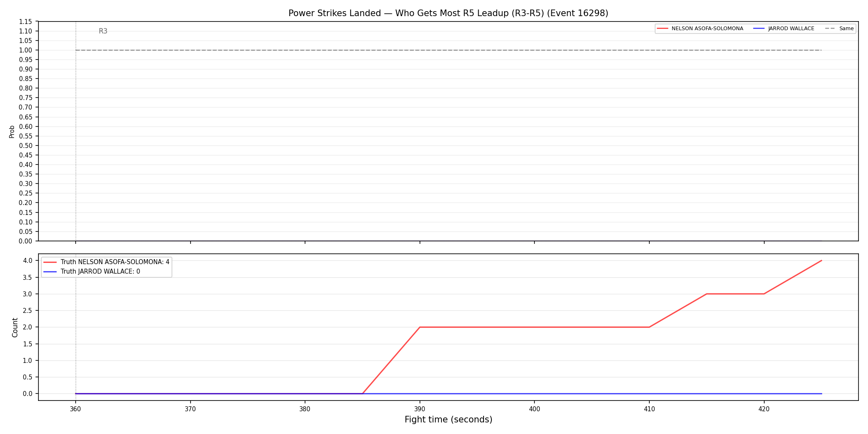Click the 420 tick label on x-axis
868x434 pixels.
click(x=764, y=409)
